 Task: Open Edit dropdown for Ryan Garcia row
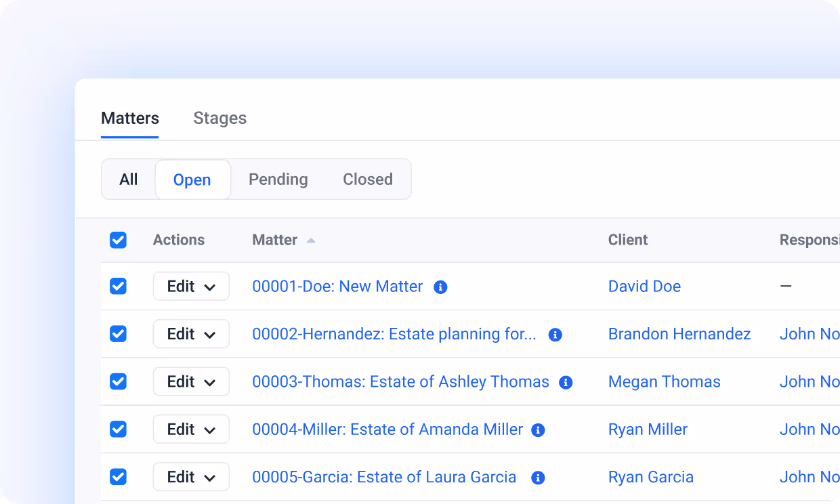191,477
